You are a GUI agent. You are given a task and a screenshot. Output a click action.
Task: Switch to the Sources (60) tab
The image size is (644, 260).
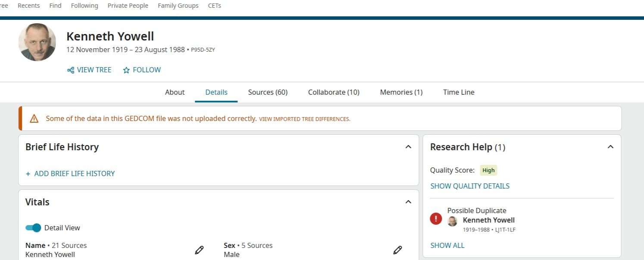click(268, 92)
